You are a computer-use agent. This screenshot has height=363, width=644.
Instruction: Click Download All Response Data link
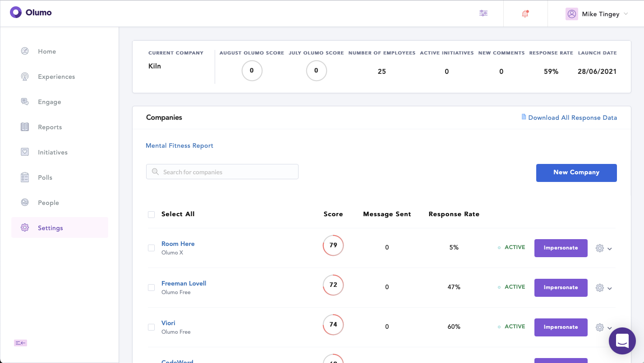pos(572,118)
